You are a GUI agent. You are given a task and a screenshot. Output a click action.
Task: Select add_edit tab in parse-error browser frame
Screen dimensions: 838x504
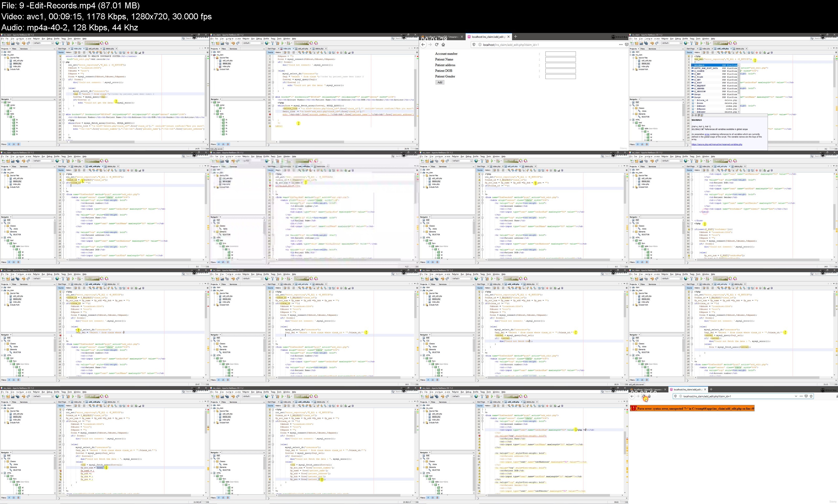coord(688,390)
